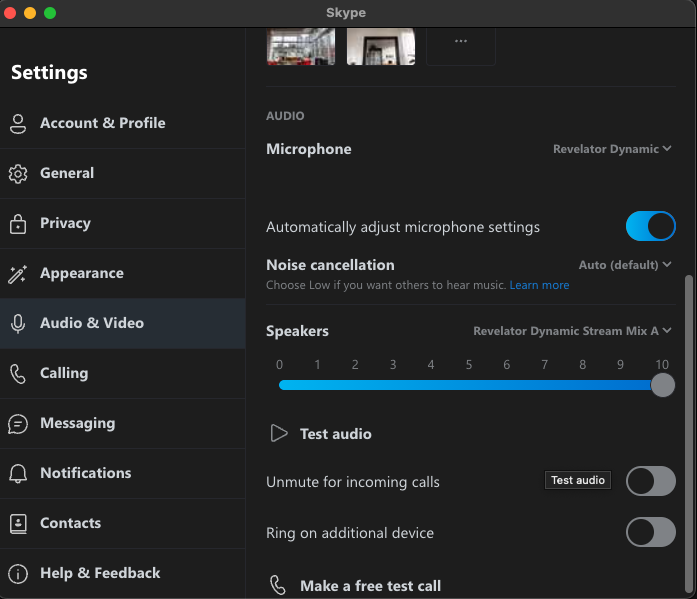This screenshot has width=697, height=599.
Task: Click the speaker volume slider handle
Action: coord(662,385)
